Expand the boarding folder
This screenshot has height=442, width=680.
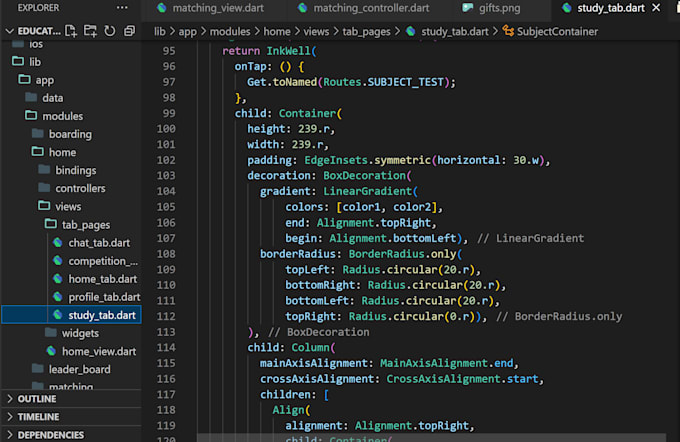tap(72, 134)
